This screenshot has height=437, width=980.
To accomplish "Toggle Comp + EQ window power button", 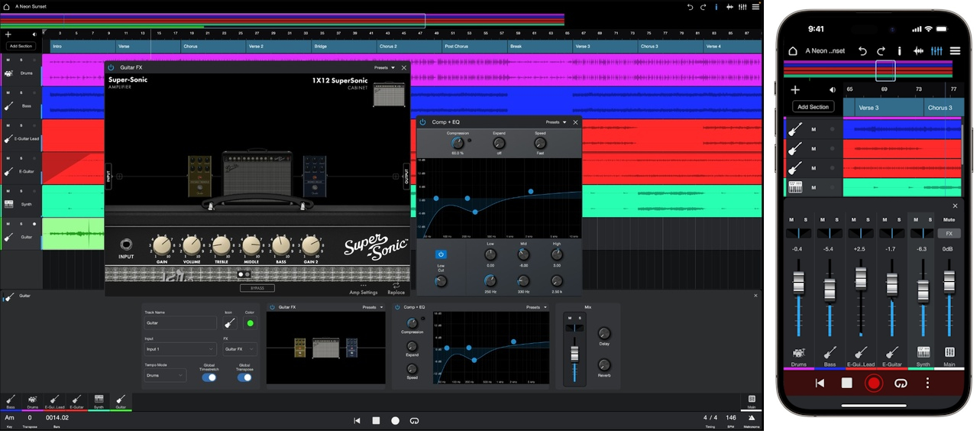I will [x=422, y=122].
